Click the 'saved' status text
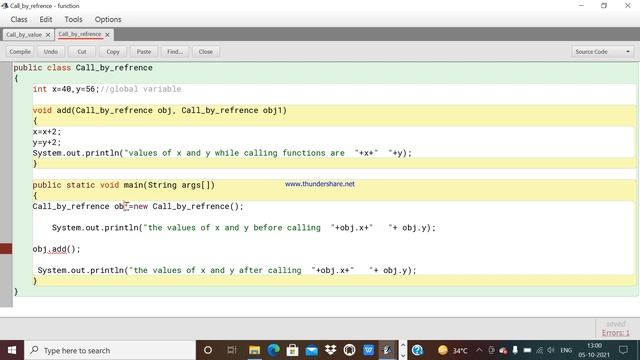This screenshot has height=360, width=640. 616,324
